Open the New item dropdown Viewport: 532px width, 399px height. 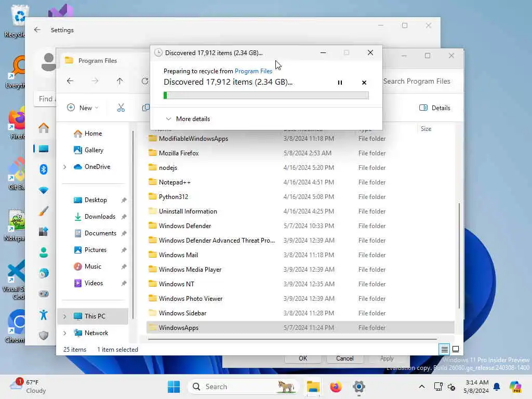click(x=83, y=108)
